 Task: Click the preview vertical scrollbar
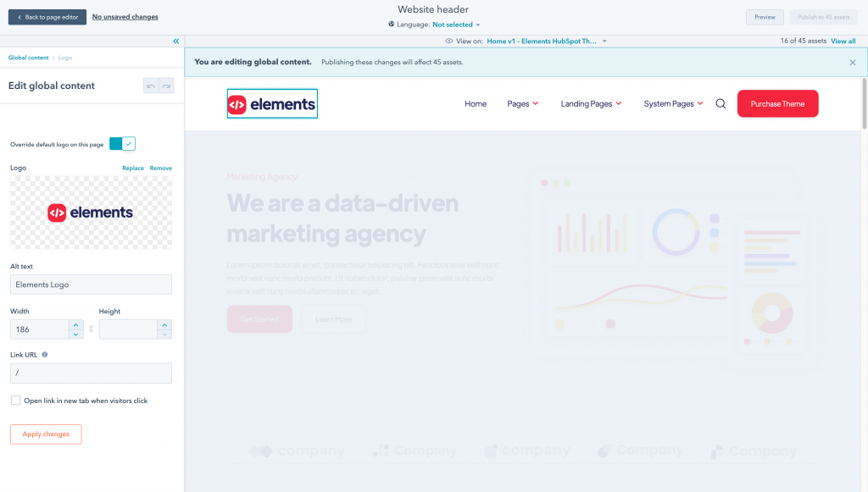coord(864,104)
